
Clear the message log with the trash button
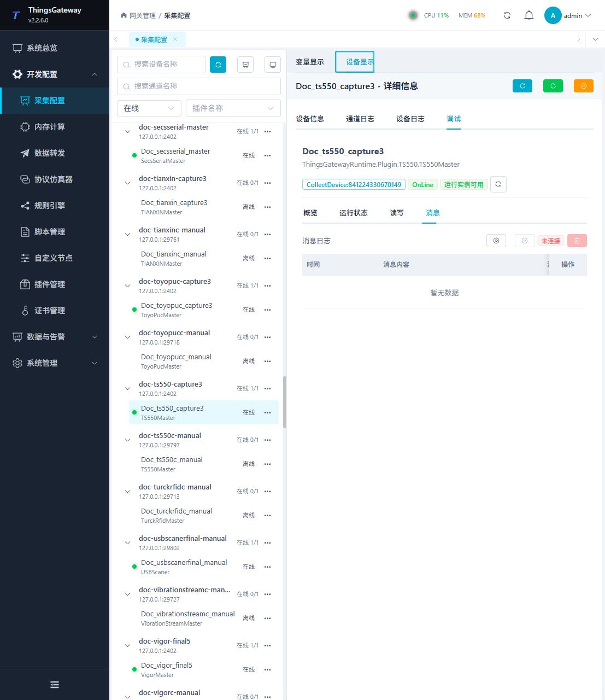click(x=577, y=241)
